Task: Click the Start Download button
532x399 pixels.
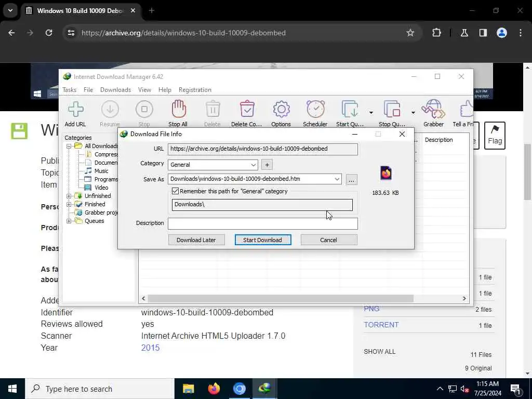Action: coord(263,240)
